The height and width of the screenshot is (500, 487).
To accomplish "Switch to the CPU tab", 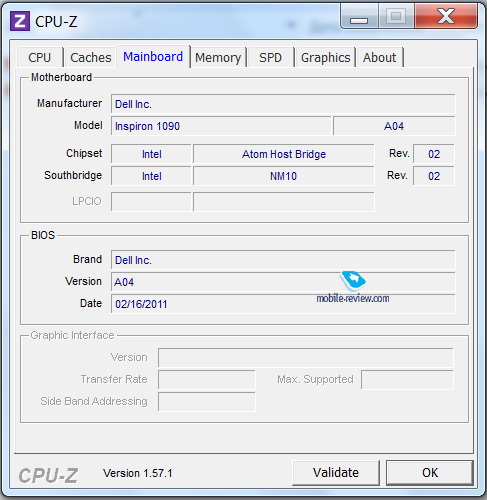I will (x=40, y=57).
